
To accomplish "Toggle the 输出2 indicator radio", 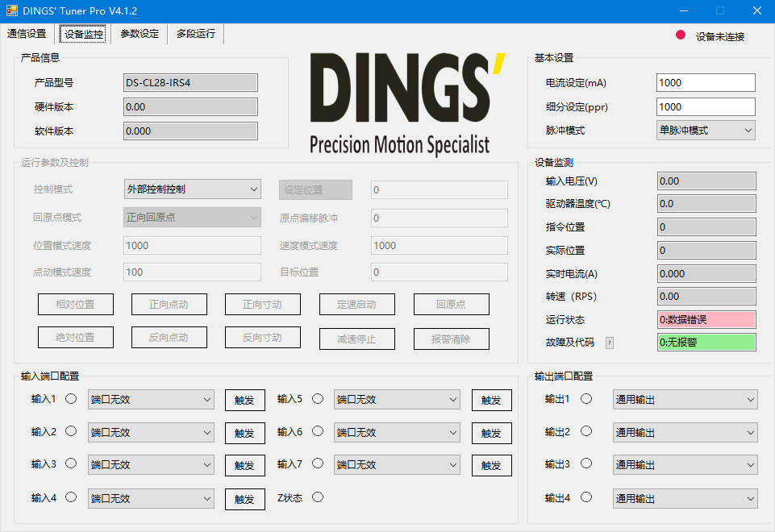I will 586,431.
